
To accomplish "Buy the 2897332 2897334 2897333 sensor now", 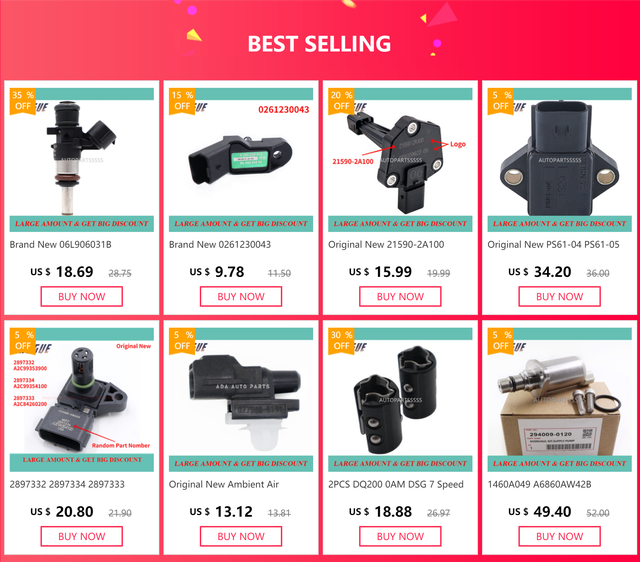I will point(82,536).
